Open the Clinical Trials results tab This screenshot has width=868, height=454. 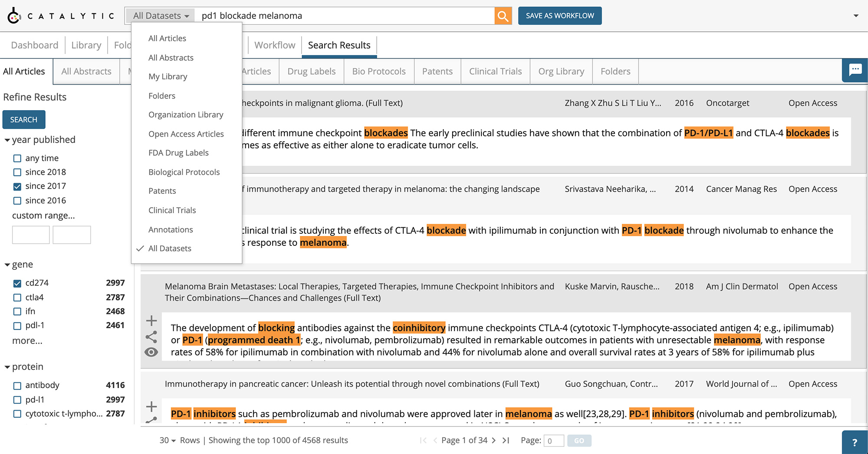[x=495, y=72]
